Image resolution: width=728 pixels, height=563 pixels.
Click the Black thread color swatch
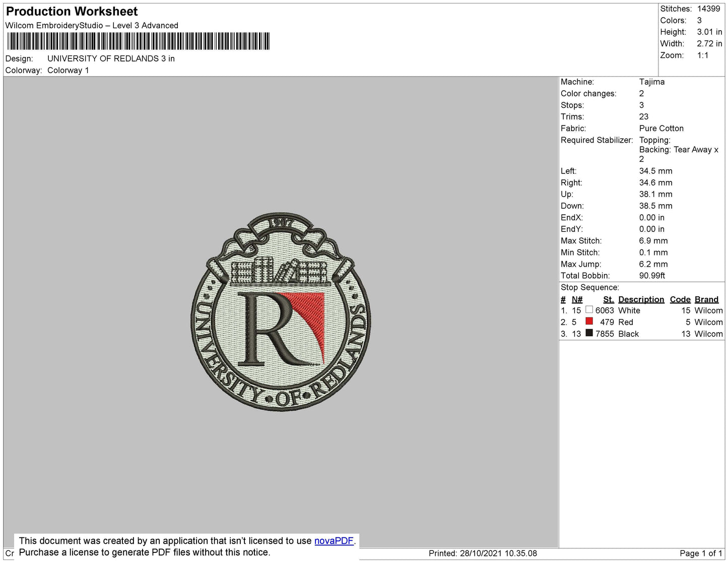click(x=589, y=333)
